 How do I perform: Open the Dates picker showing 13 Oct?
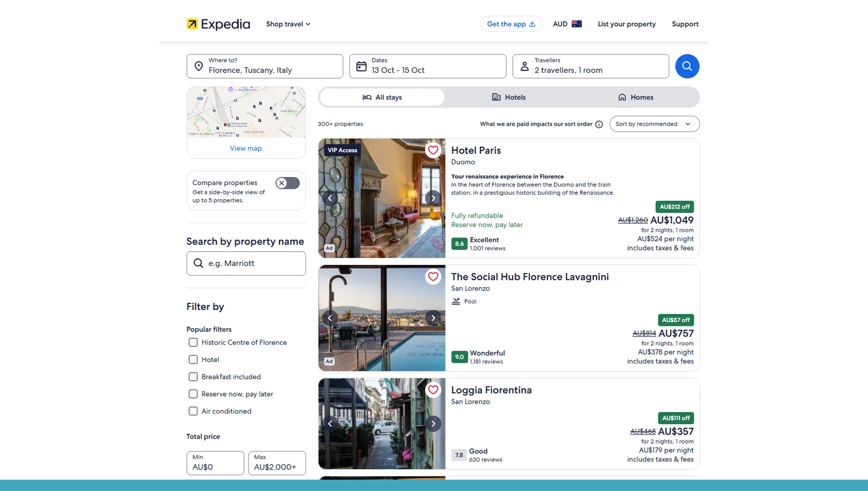coord(427,66)
